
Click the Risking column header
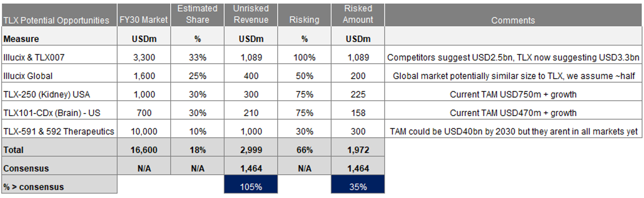pyautogui.click(x=304, y=20)
